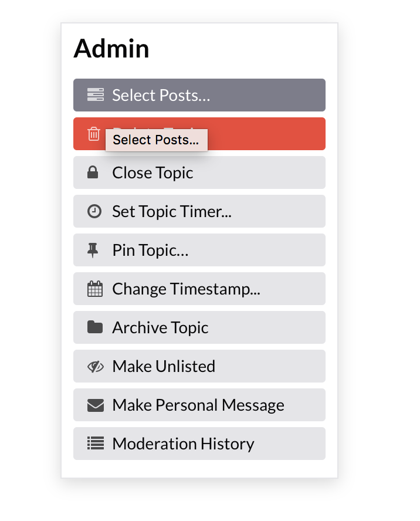The height and width of the screenshot is (521, 420).
Task: Toggle the Make Unlisted eye icon
Action: 95,366
